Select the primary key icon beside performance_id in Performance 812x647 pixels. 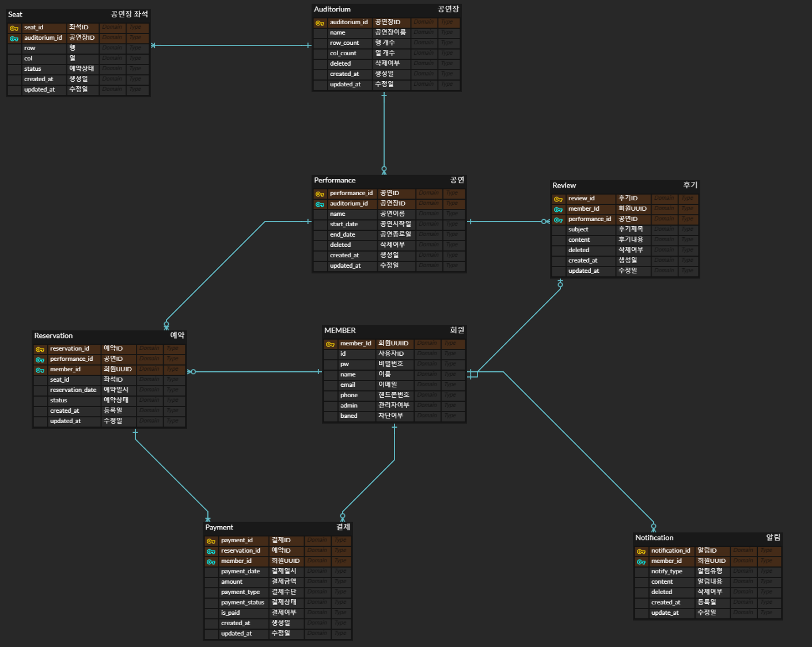pos(320,194)
